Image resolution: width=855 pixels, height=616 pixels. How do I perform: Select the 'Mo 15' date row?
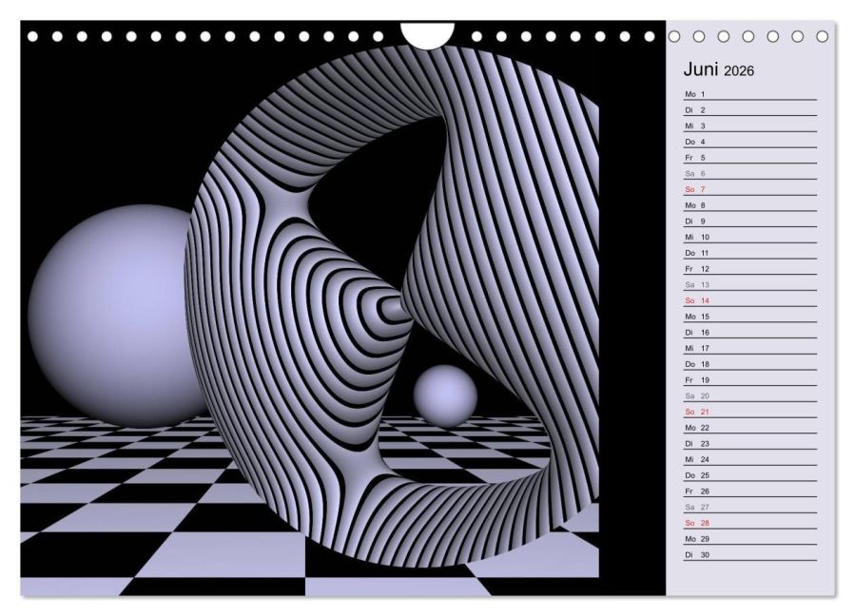(750, 317)
